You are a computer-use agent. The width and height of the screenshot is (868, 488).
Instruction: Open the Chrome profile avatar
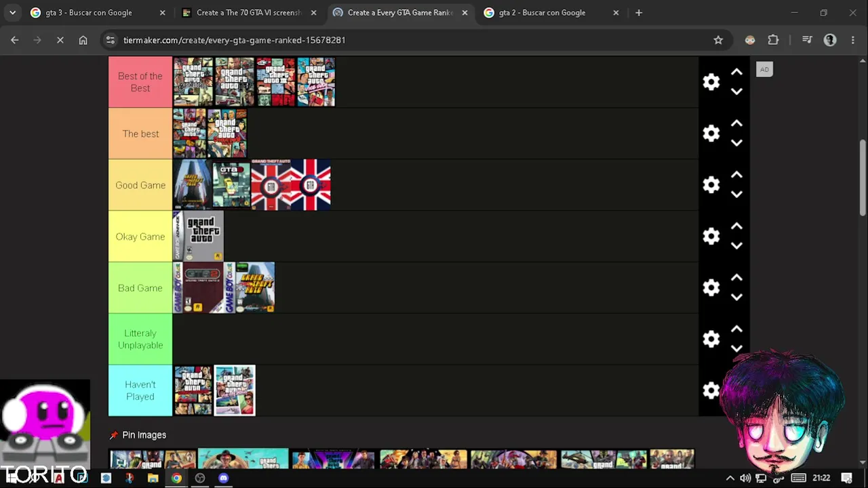click(x=830, y=40)
